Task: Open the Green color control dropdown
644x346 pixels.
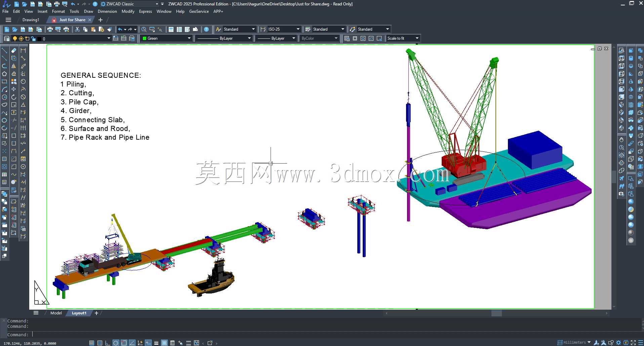Action: (x=189, y=38)
